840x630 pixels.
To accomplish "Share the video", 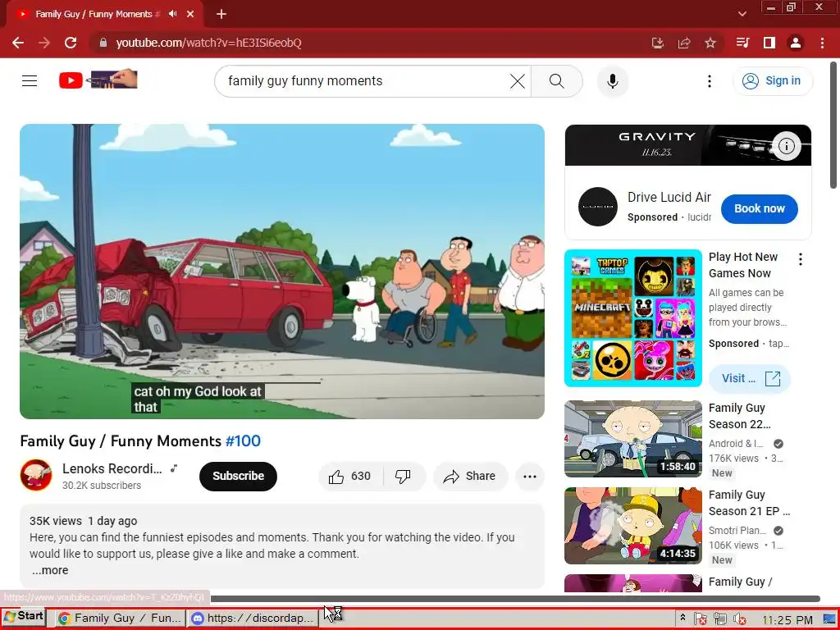I will [470, 477].
